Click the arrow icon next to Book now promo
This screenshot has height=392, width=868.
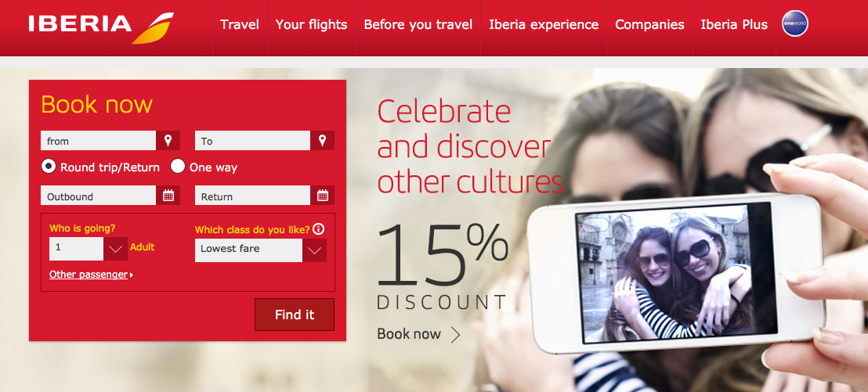coord(455,335)
